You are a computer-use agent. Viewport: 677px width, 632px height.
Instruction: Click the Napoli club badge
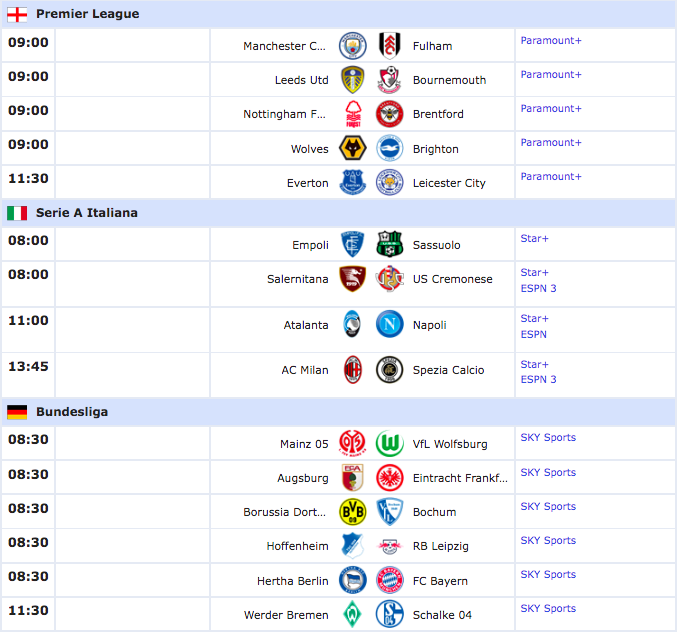[389, 324]
